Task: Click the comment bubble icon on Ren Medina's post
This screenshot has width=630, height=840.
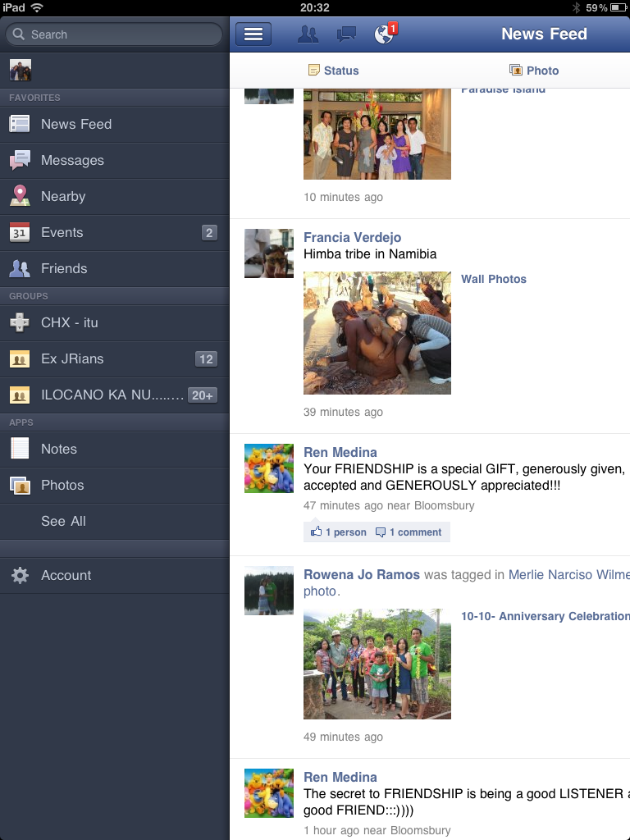Action: pos(381,532)
